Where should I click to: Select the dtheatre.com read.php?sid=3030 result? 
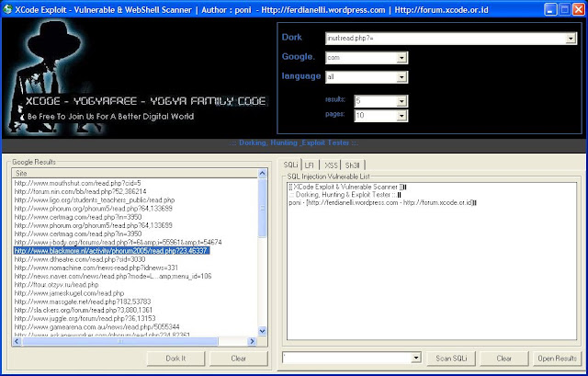(80, 259)
